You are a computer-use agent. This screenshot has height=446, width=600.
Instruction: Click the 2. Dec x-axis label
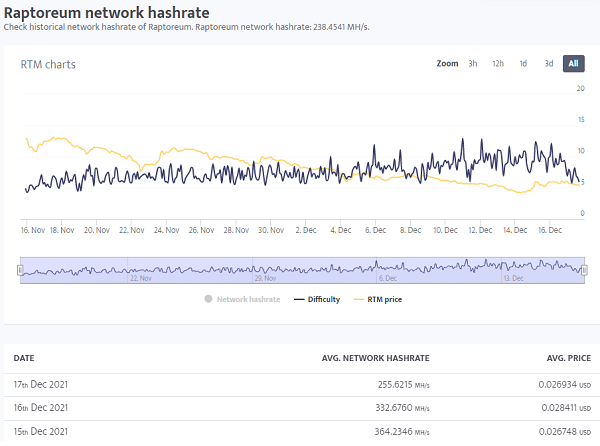(306, 230)
